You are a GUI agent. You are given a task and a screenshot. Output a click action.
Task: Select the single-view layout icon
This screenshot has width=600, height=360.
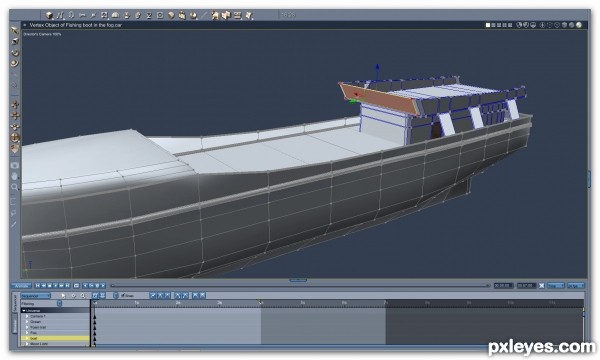pos(488,25)
